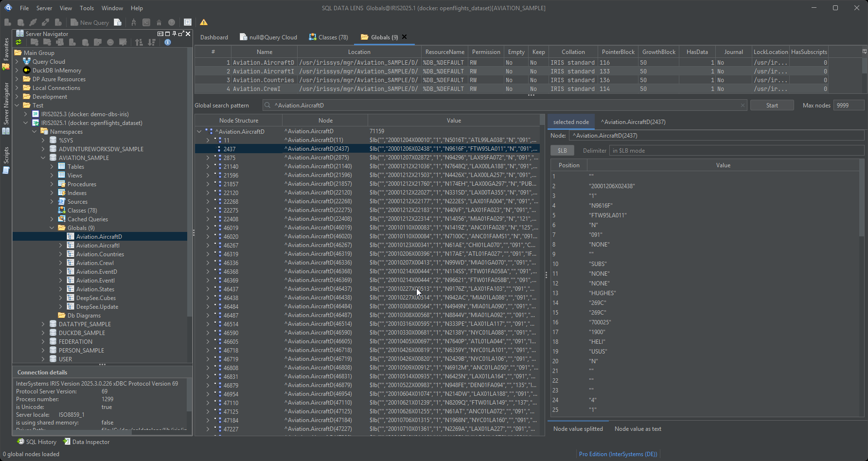
Task: Open the Scripts side tab
Action: (6, 160)
